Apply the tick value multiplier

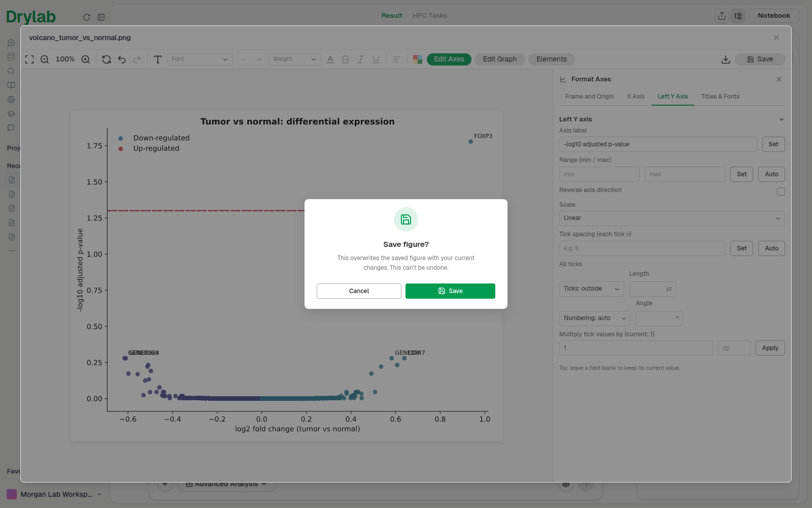click(x=770, y=348)
